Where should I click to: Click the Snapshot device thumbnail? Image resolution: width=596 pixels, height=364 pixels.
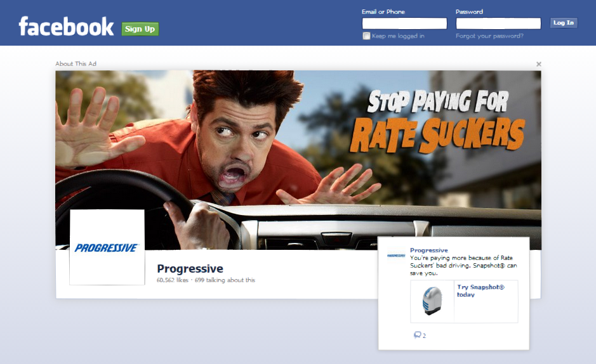(432, 301)
